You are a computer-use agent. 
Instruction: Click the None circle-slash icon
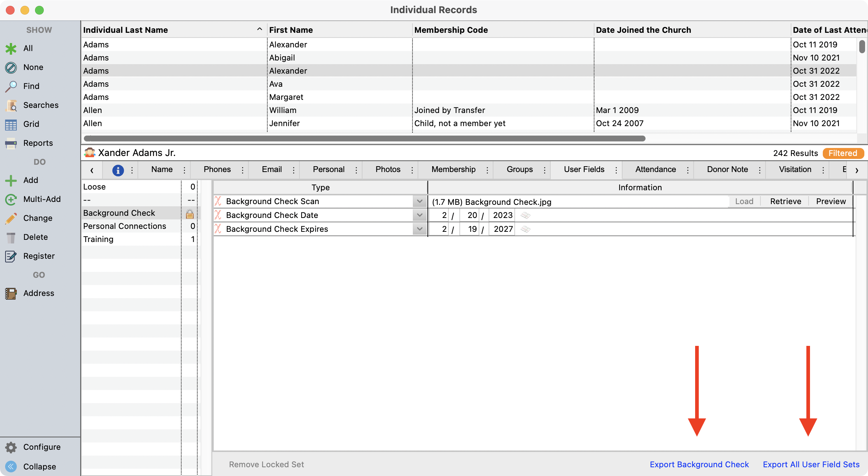[11, 67]
